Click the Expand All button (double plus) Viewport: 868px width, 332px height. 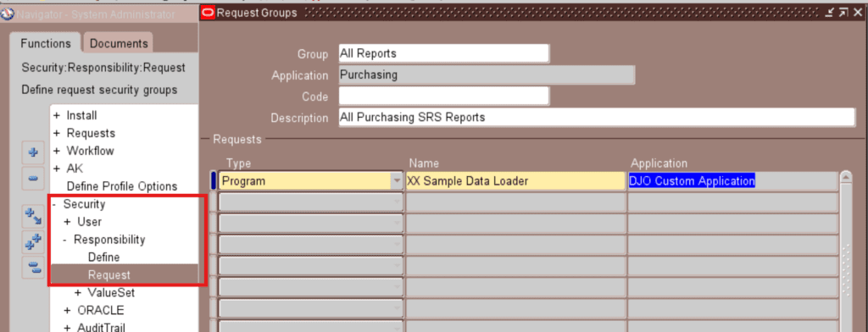point(33,242)
